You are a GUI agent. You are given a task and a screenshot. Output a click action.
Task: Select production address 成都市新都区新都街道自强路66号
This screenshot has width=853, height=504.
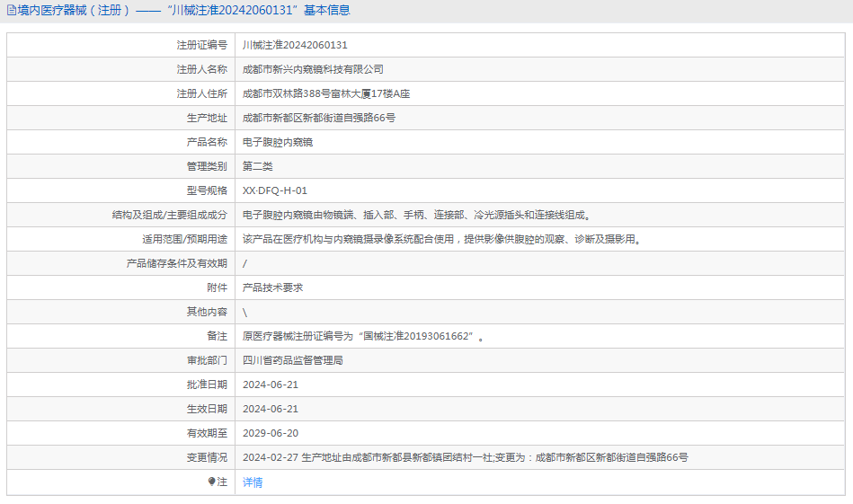[x=319, y=118]
